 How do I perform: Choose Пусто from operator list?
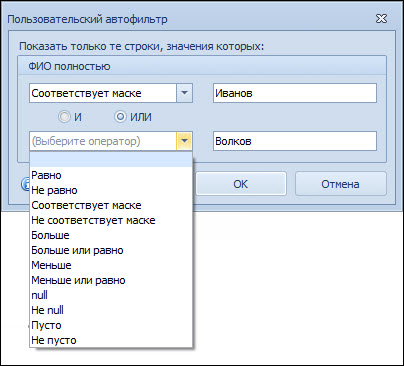point(111,325)
